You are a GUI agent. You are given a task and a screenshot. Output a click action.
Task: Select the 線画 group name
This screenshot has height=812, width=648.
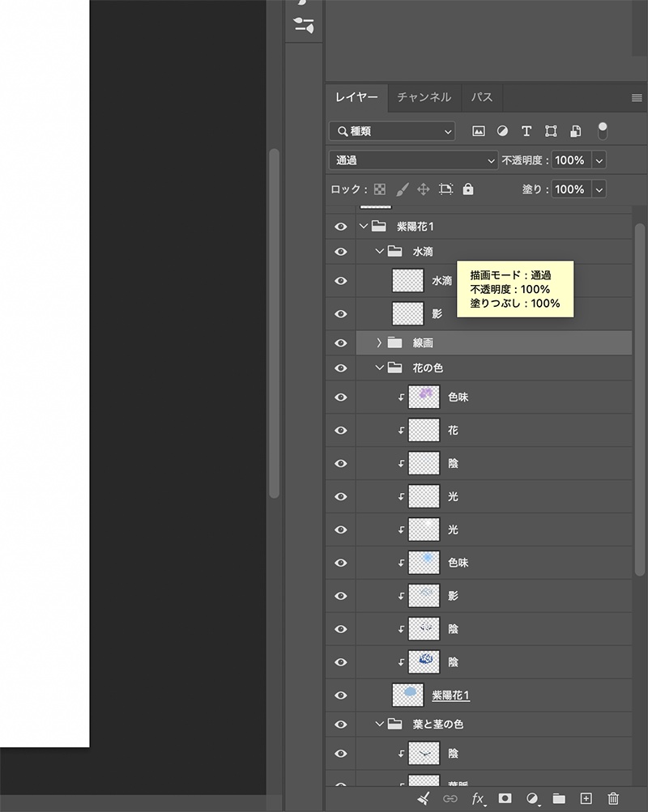[423, 342]
